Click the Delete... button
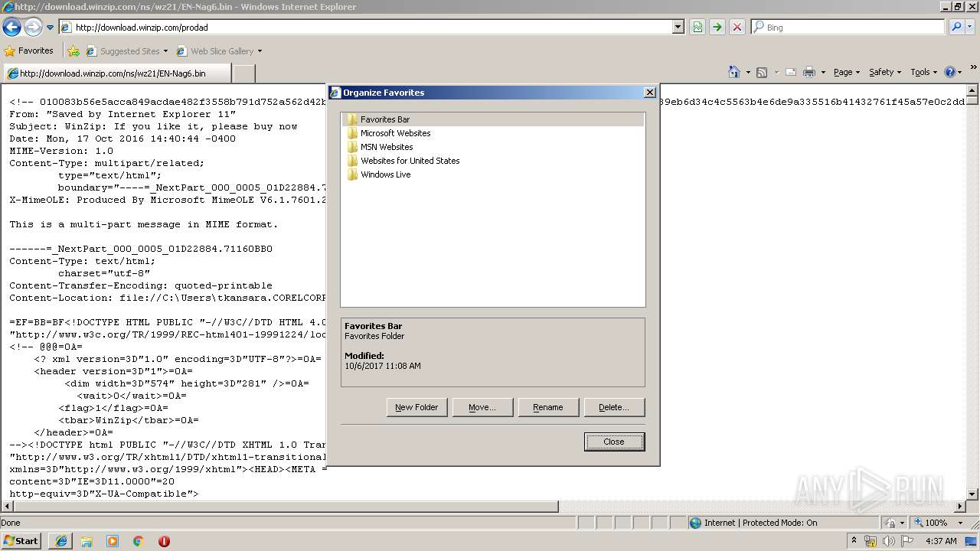This screenshot has height=551, width=980. (x=614, y=407)
